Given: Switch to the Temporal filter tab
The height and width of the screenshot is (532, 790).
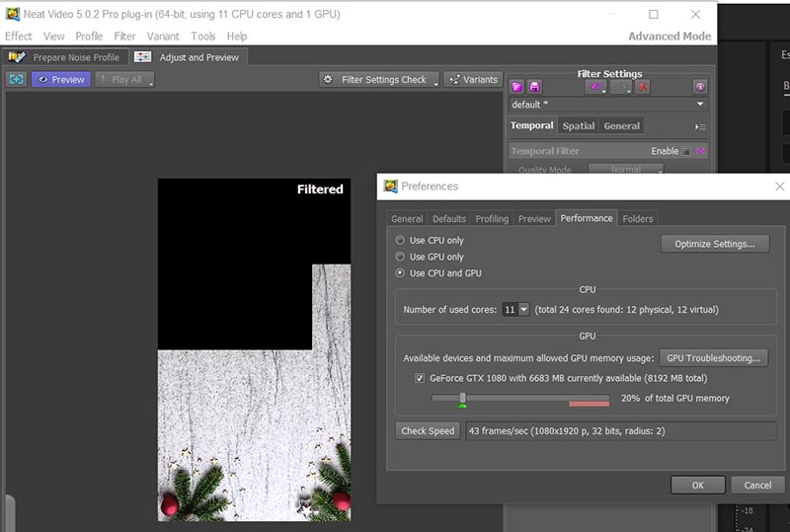Looking at the screenshot, I should [531, 125].
